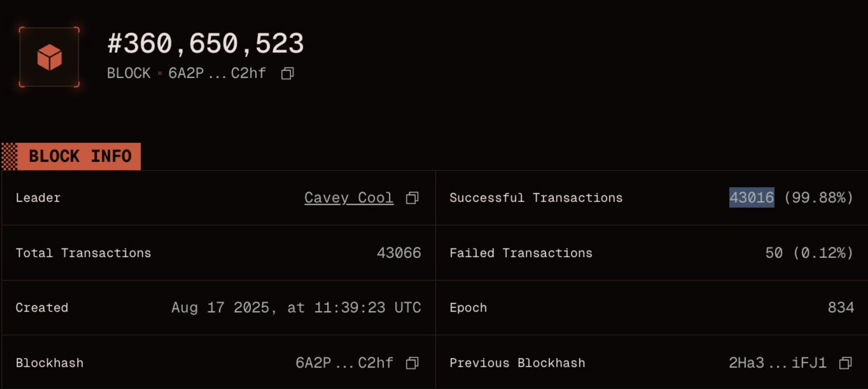The width and height of the screenshot is (868, 389).
Task: Click the Epoch value 834
Action: coord(841,308)
